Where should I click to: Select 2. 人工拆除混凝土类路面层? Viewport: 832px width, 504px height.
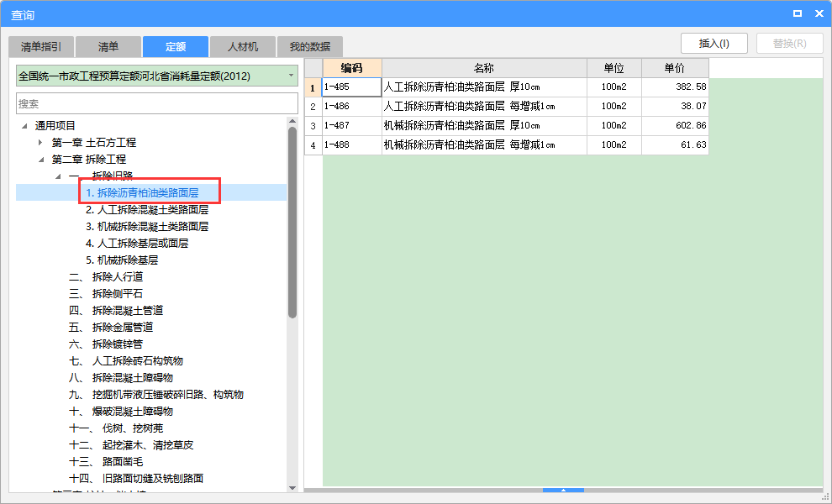(147, 209)
